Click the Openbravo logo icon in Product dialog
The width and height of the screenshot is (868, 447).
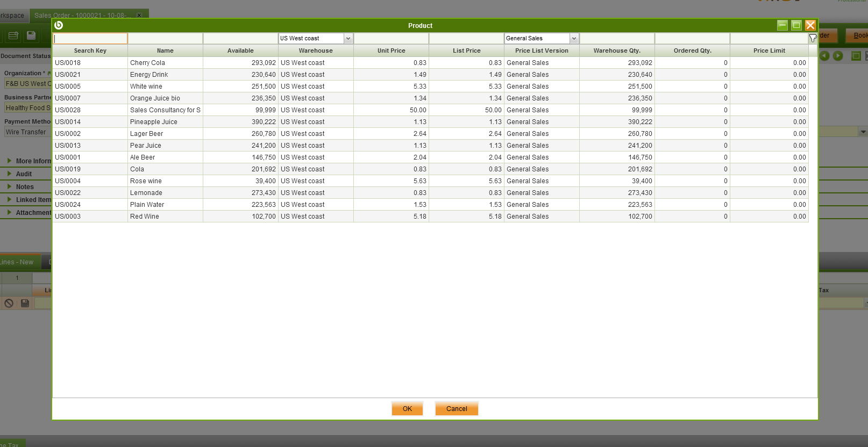point(59,25)
